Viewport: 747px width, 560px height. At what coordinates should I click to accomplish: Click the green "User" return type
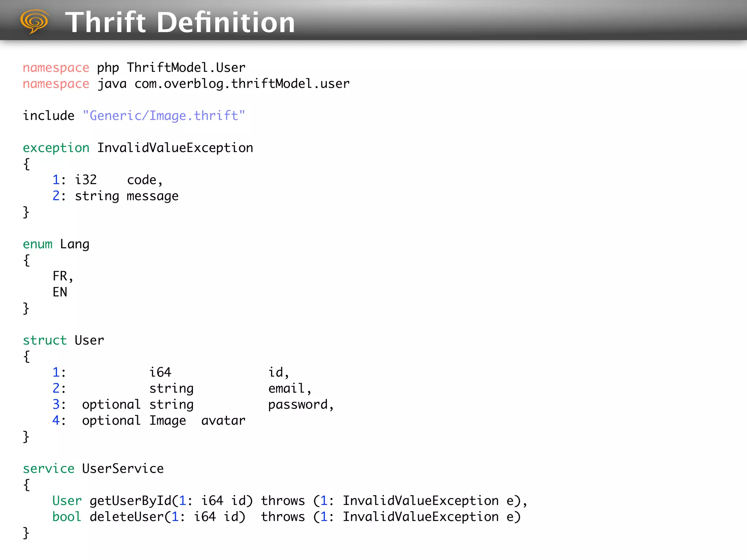coord(67,501)
